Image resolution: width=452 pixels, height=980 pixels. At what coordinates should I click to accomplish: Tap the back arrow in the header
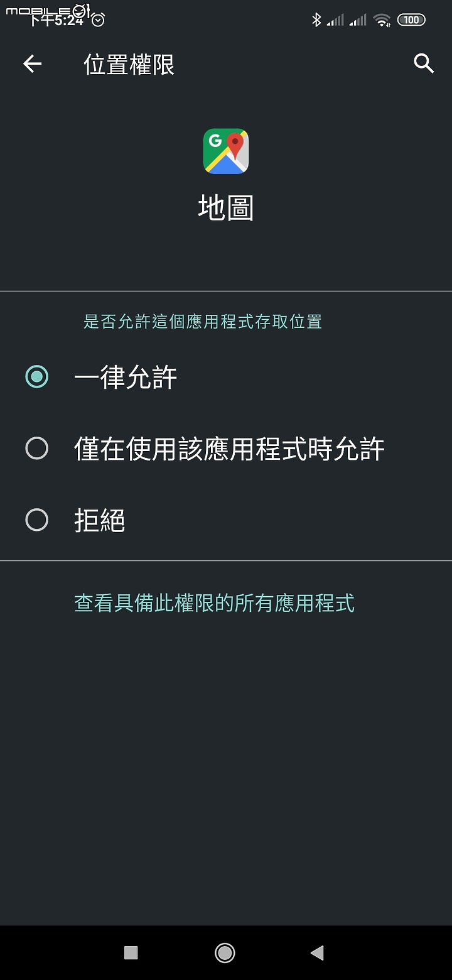click(x=32, y=63)
